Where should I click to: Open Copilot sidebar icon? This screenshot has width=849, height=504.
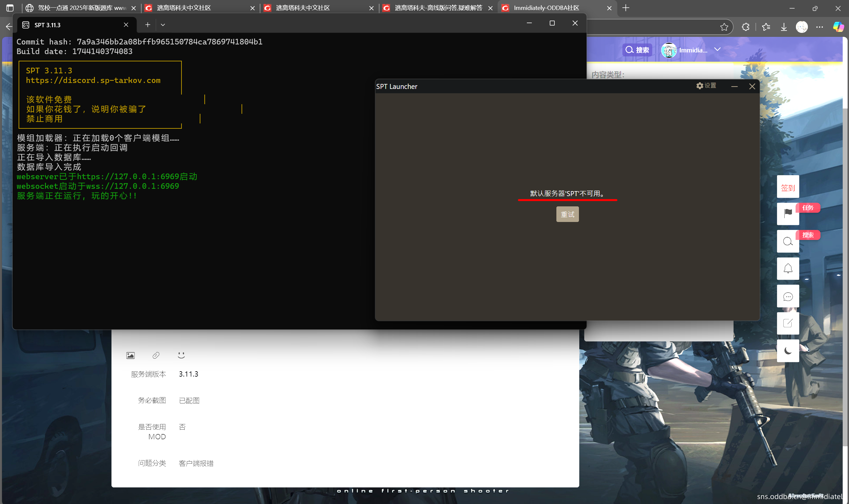(x=838, y=27)
